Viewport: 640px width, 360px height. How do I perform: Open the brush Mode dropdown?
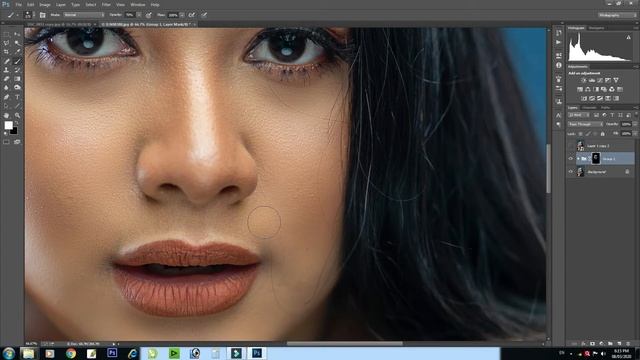click(x=84, y=15)
